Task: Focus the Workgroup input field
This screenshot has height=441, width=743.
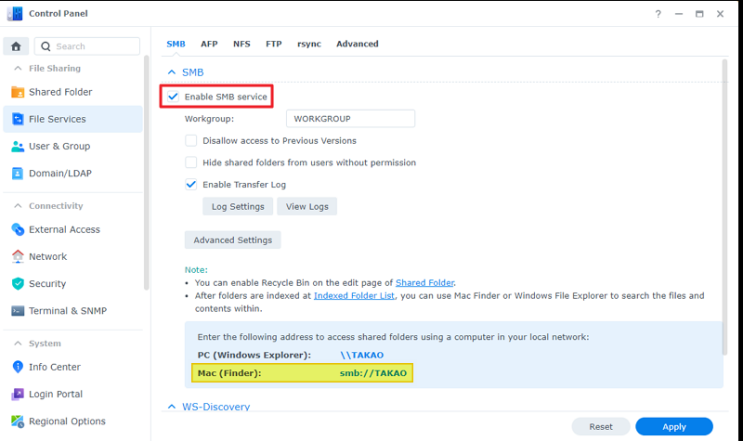Action: click(351, 119)
